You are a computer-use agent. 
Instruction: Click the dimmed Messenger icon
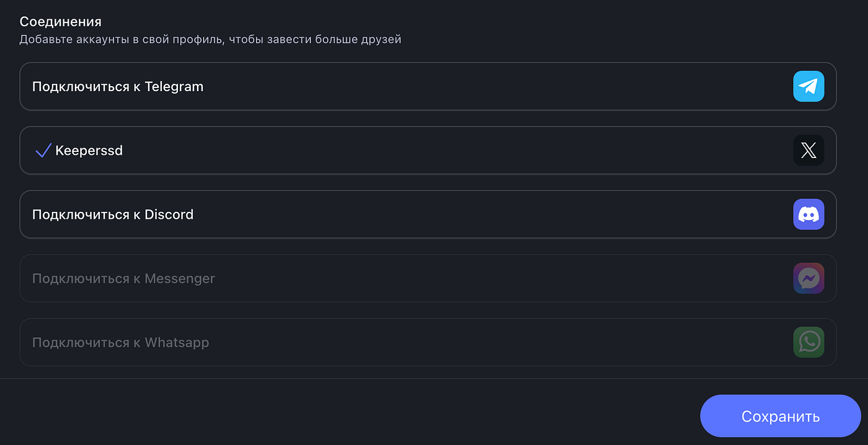(808, 278)
